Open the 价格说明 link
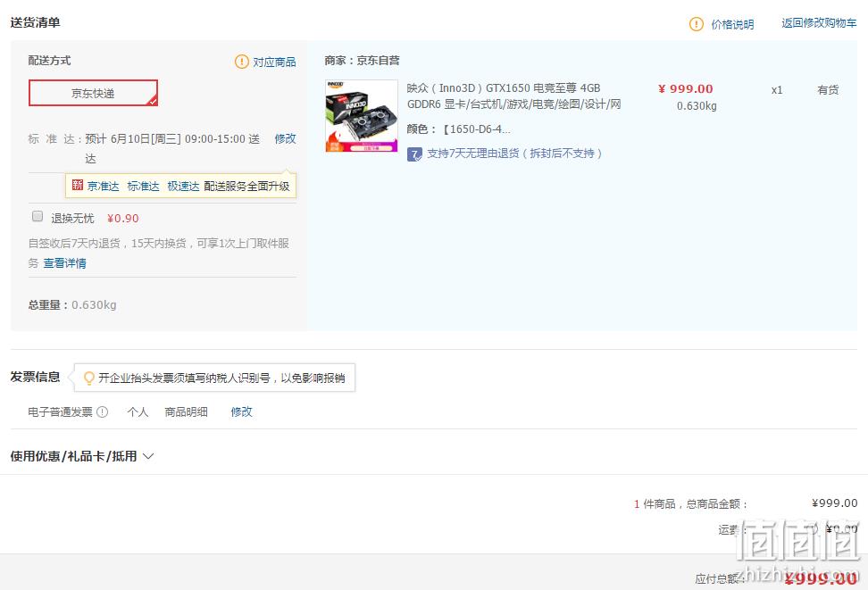 point(732,24)
